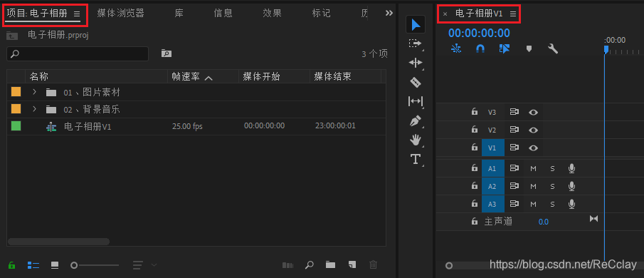Image resolution: width=644 pixels, height=278 pixels.
Task: Switch to 信息 tab
Action: click(x=223, y=13)
